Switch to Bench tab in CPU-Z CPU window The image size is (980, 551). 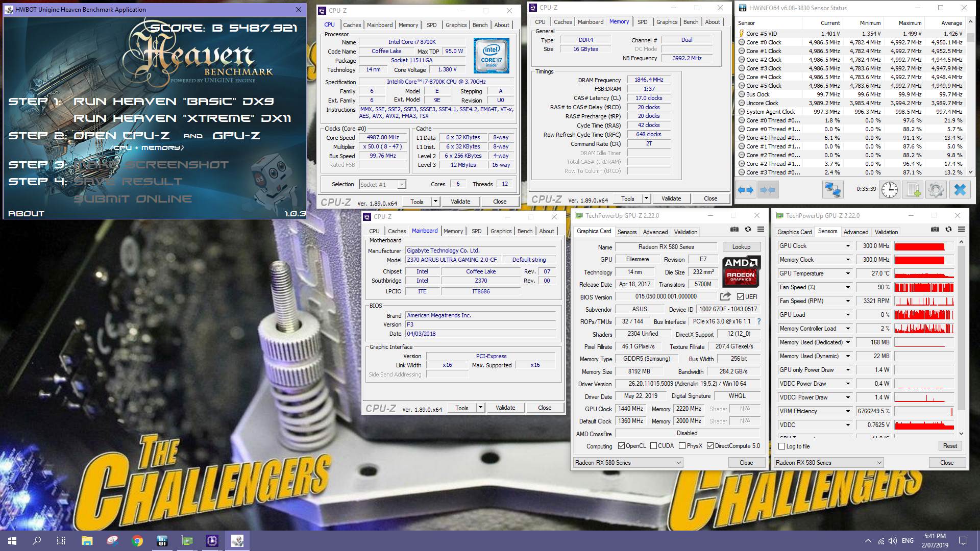coord(480,25)
